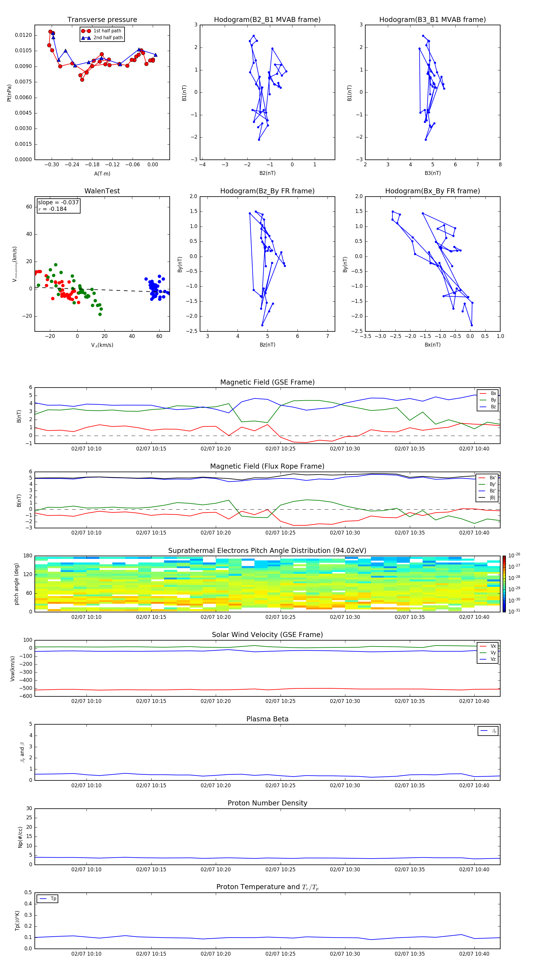535x980 pixels.
Task: Click the '2nd half path' legend entry
Action: coord(102,38)
